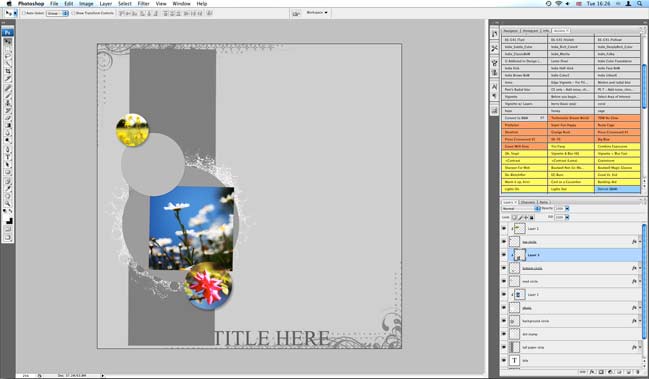Hide the top circle layer

[x=504, y=242]
